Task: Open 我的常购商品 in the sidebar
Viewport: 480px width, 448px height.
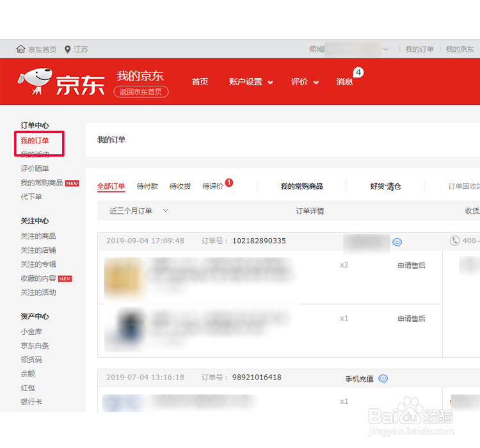Action: pyautogui.click(x=42, y=183)
